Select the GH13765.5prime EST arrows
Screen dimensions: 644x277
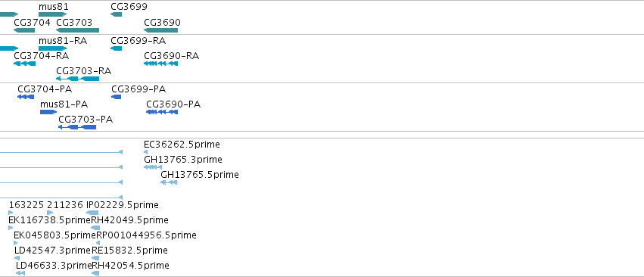point(169,182)
